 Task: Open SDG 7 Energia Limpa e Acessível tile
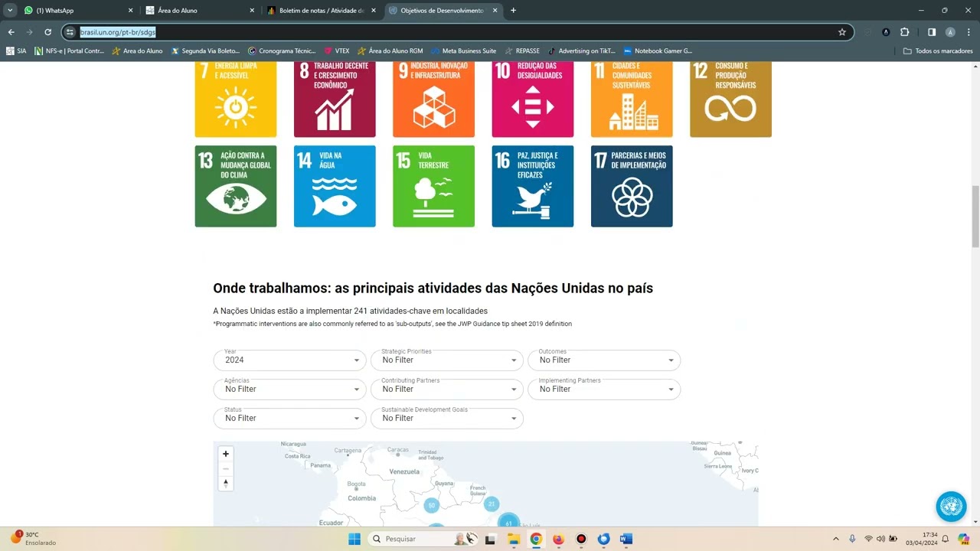pyautogui.click(x=236, y=99)
